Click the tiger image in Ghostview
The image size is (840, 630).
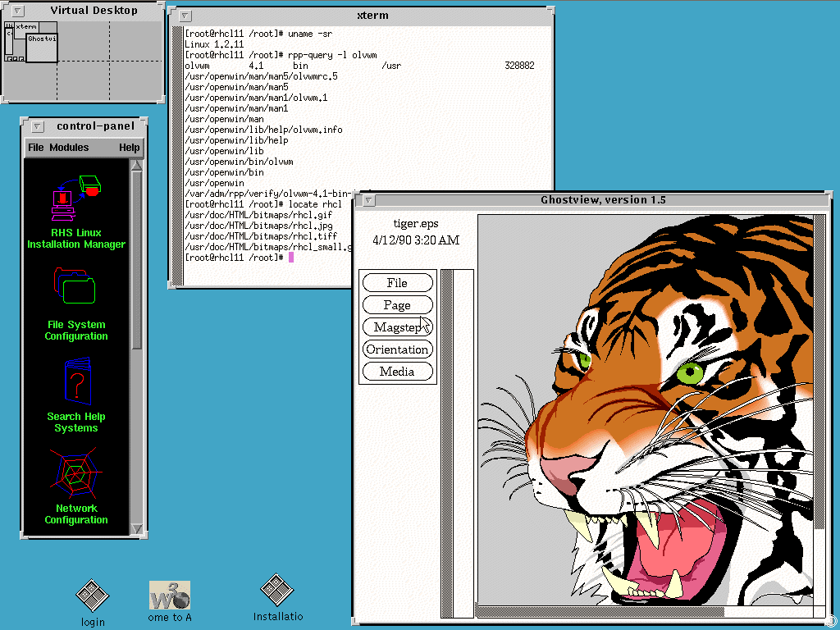tap(646, 410)
